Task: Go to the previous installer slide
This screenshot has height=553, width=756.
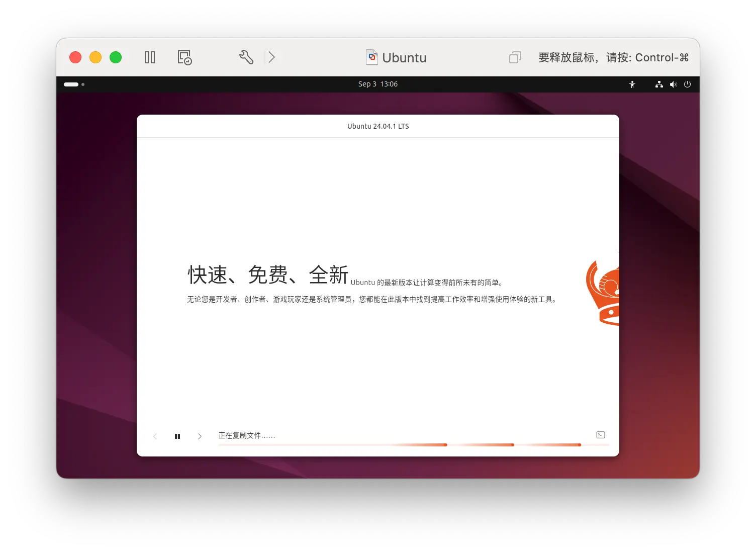Action: [x=155, y=436]
